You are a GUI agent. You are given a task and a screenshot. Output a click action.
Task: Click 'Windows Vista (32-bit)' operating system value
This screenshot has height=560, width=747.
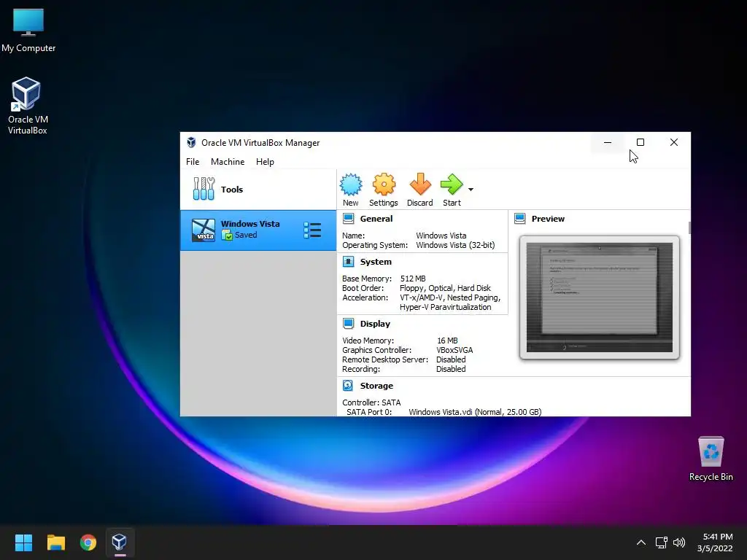pyautogui.click(x=455, y=245)
